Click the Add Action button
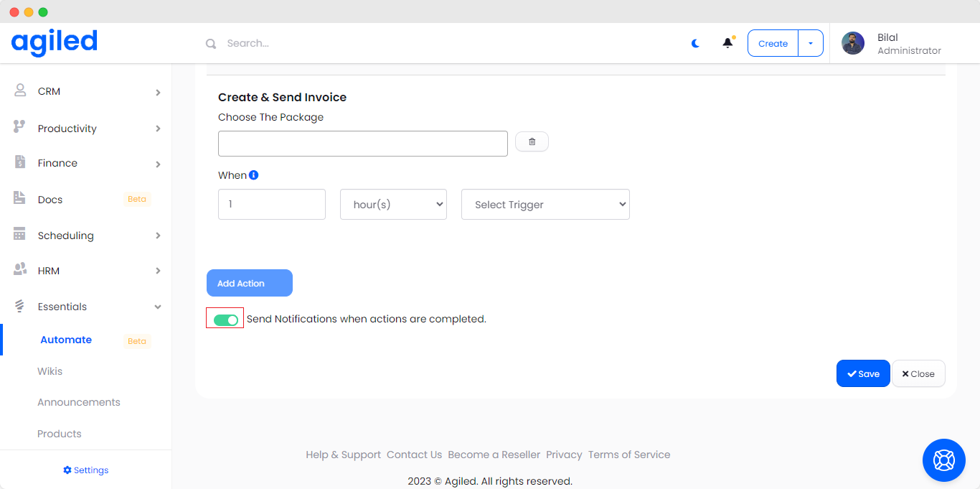 [x=249, y=283]
